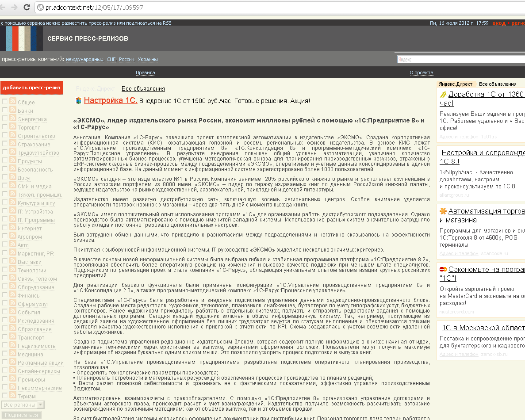The image size is (525, 420).
Task: Click the Автоматизация торговли ad icon
Action: pos(443,211)
